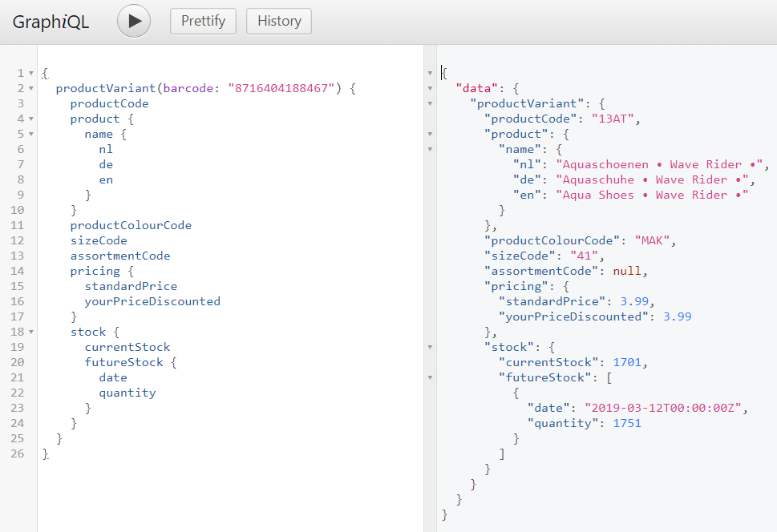
Task: Collapse the stock block fold arrow on line 18
Action: click(x=30, y=332)
